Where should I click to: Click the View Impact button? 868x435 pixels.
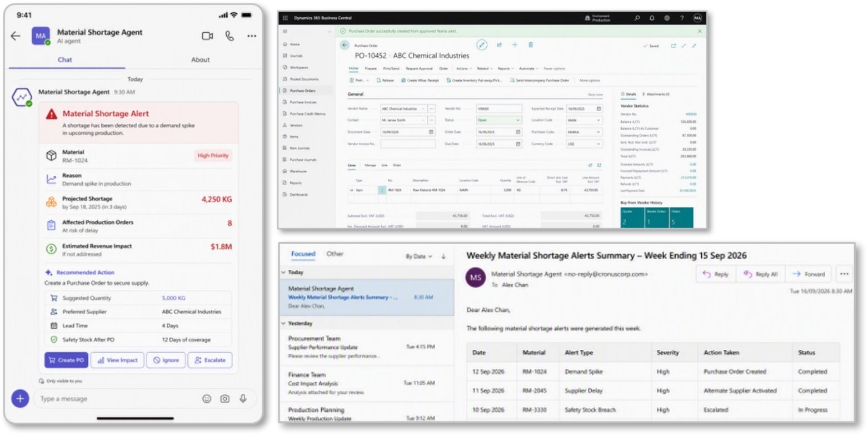coord(117,360)
